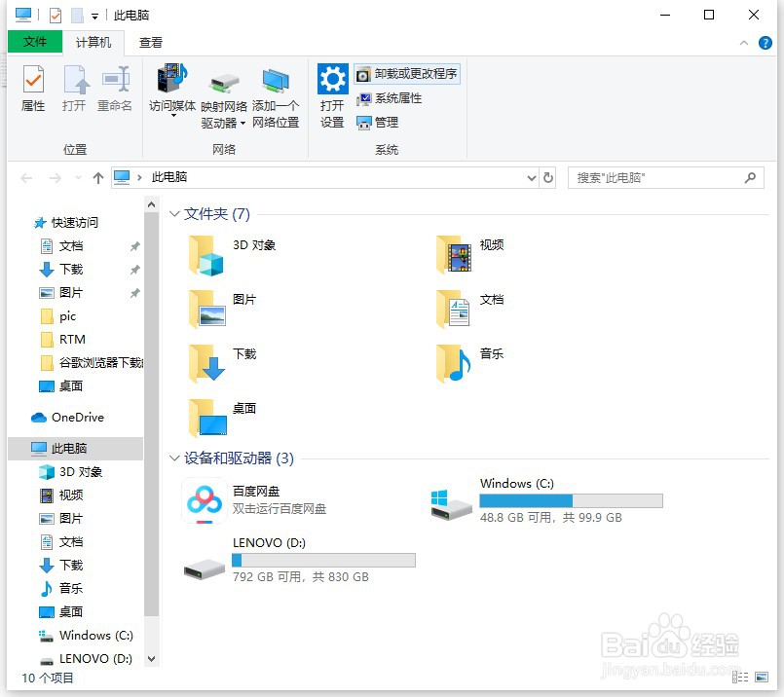Open the RTM folder in sidebar
The image size is (784, 697).
(62, 340)
